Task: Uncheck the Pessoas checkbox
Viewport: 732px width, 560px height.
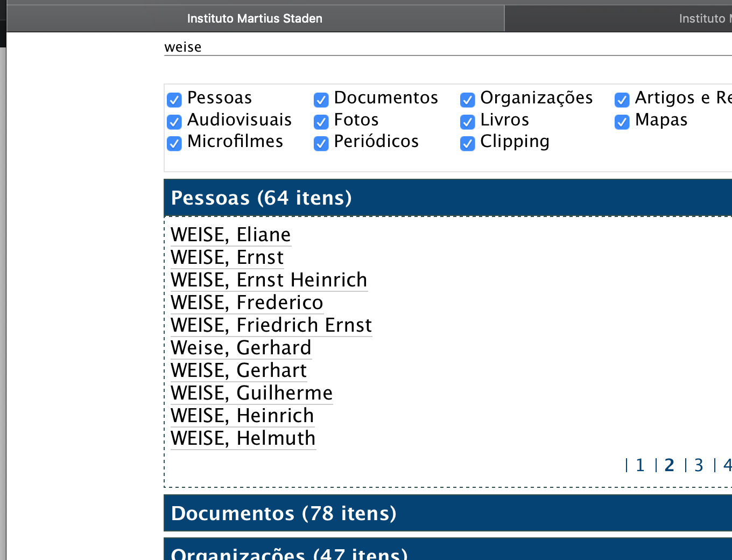Action: coord(174,100)
